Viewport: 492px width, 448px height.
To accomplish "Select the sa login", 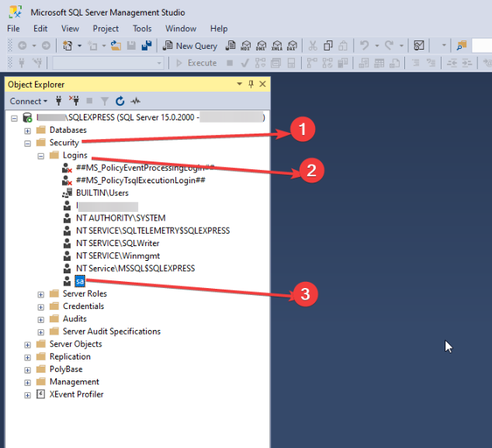I will click(x=80, y=281).
